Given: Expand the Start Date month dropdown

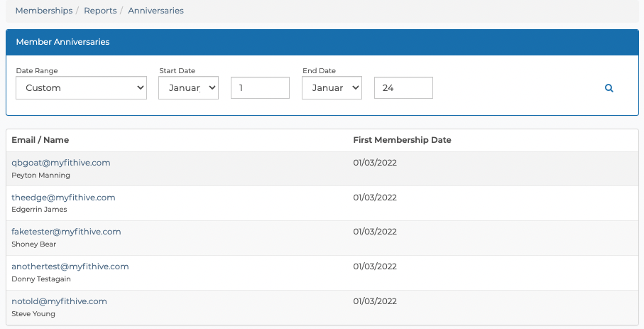Looking at the screenshot, I should point(189,87).
